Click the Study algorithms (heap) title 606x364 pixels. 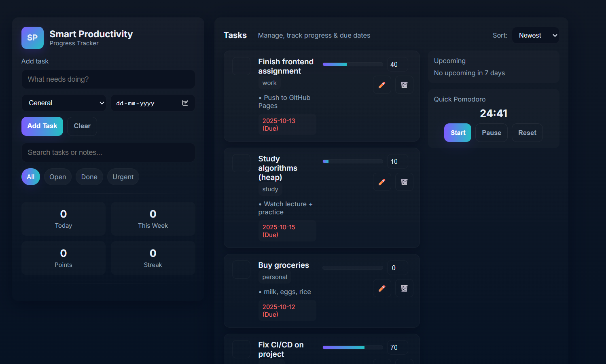pyautogui.click(x=278, y=168)
